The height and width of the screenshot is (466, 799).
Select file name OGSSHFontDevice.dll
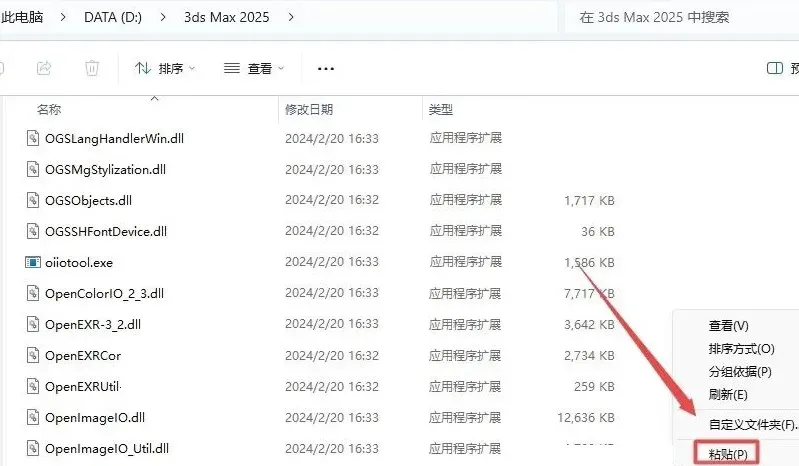click(x=106, y=232)
